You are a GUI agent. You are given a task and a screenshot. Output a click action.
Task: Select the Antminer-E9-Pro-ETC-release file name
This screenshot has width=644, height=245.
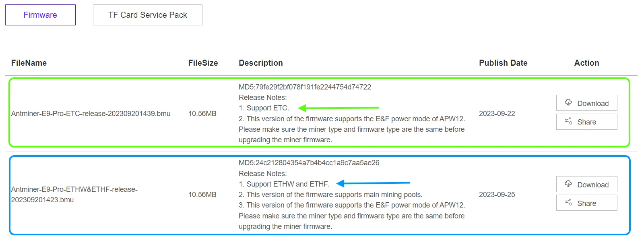(91, 114)
